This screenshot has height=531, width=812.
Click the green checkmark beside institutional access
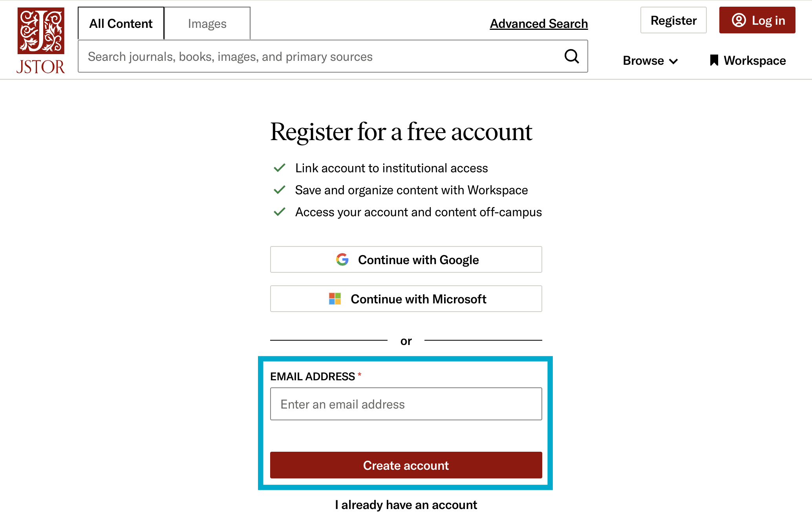click(x=279, y=168)
